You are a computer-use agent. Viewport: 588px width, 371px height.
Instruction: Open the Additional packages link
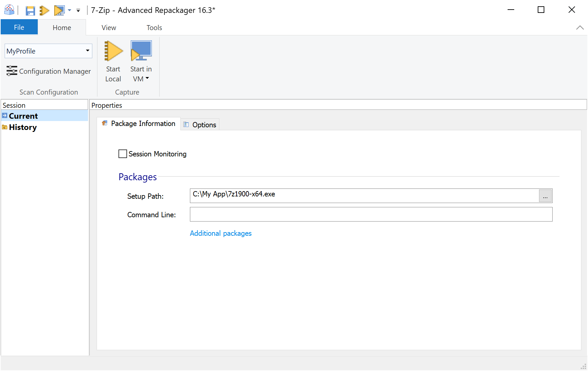pyautogui.click(x=221, y=233)
